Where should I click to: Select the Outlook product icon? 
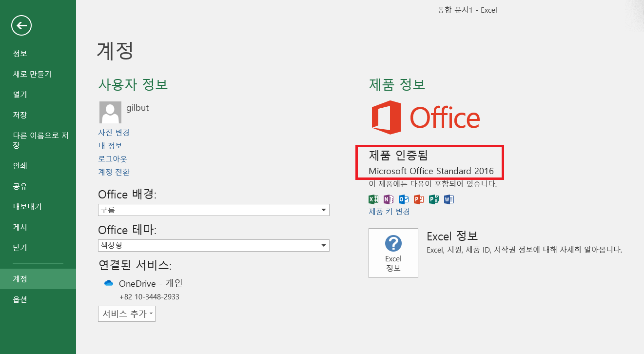click(x=404, y=199)
